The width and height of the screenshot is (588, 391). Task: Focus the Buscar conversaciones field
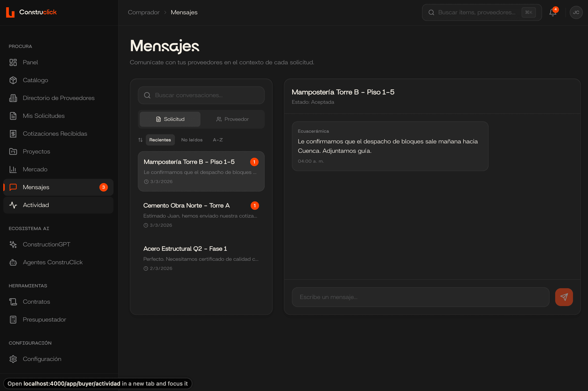click(x=201, y=95)
